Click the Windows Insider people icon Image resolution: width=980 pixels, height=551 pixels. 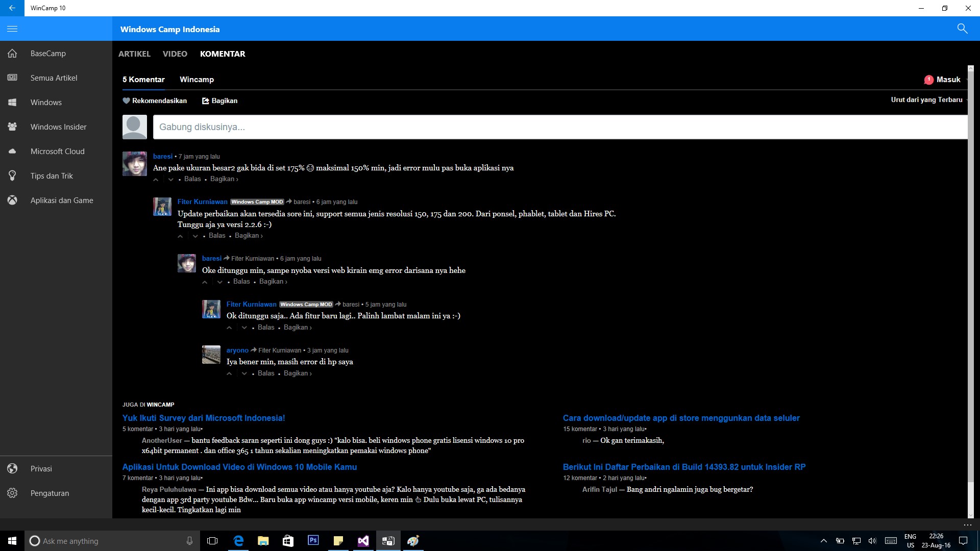coord(12,127)
